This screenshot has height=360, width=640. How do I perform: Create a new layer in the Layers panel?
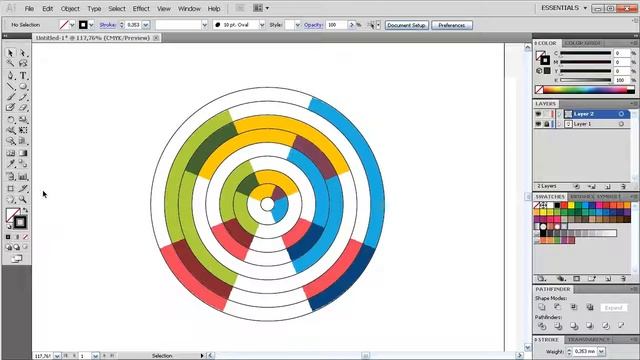(608, 187)
